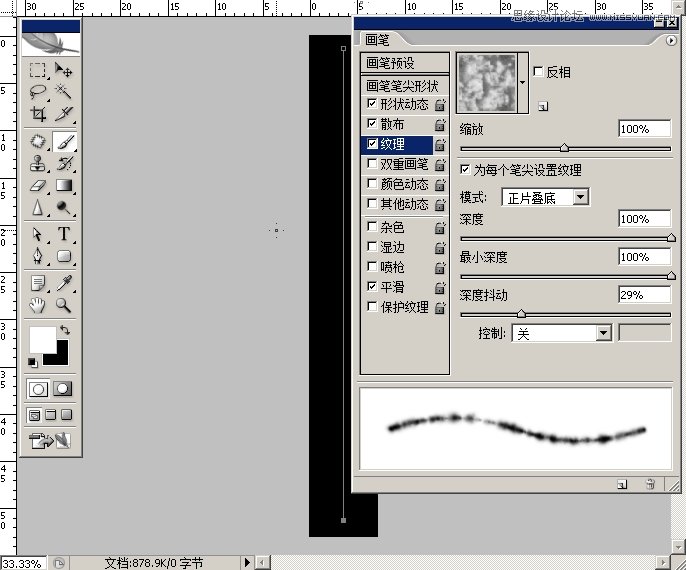This screenshot has height=570, width=686.
Task: Choose Full screen with menu bar mode
Action: click(51, 415)
